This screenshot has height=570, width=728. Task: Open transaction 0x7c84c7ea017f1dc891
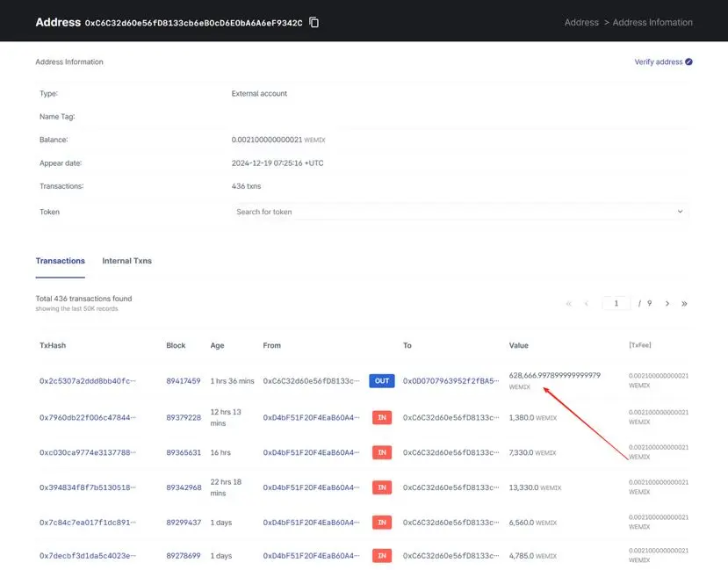coord(88,523)
